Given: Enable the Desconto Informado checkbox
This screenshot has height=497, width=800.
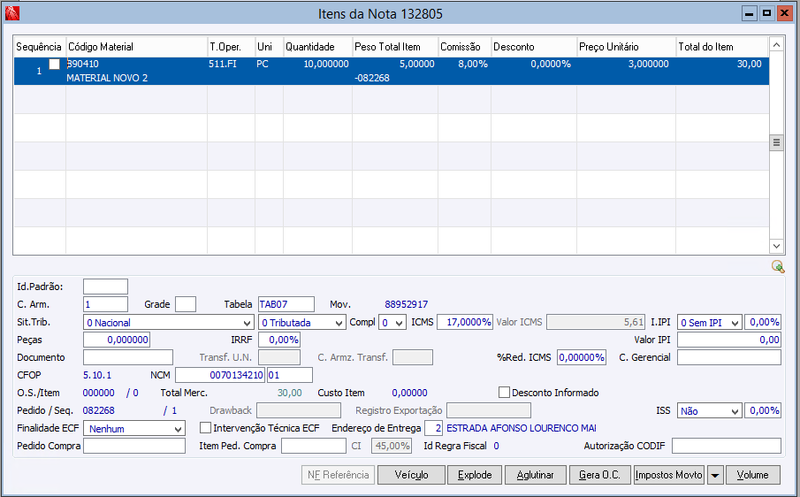Looking at the screenshot, I should tap(504, 393).
